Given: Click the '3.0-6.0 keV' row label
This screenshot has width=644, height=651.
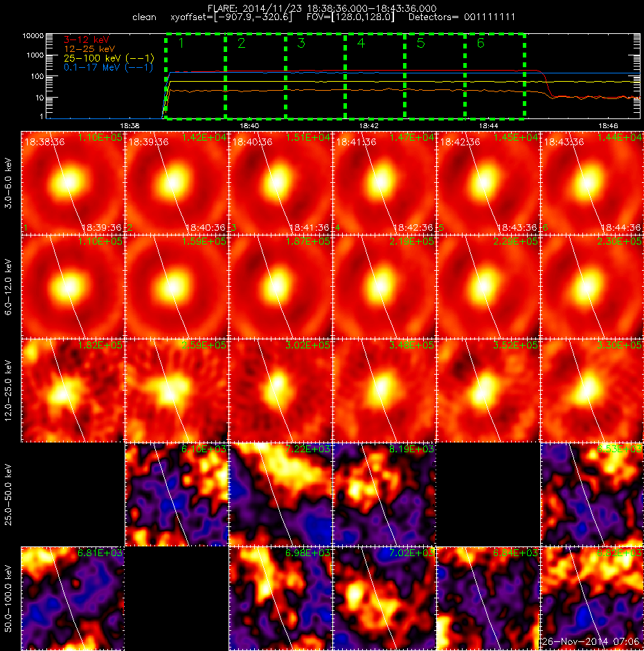Looking at the screenshot, I should (9, 183).
